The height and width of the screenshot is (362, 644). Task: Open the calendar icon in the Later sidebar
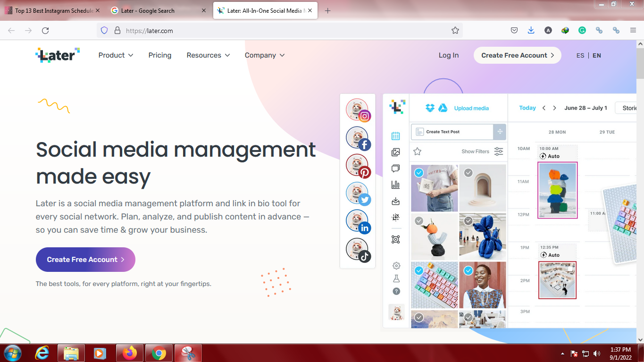(396, 136)
